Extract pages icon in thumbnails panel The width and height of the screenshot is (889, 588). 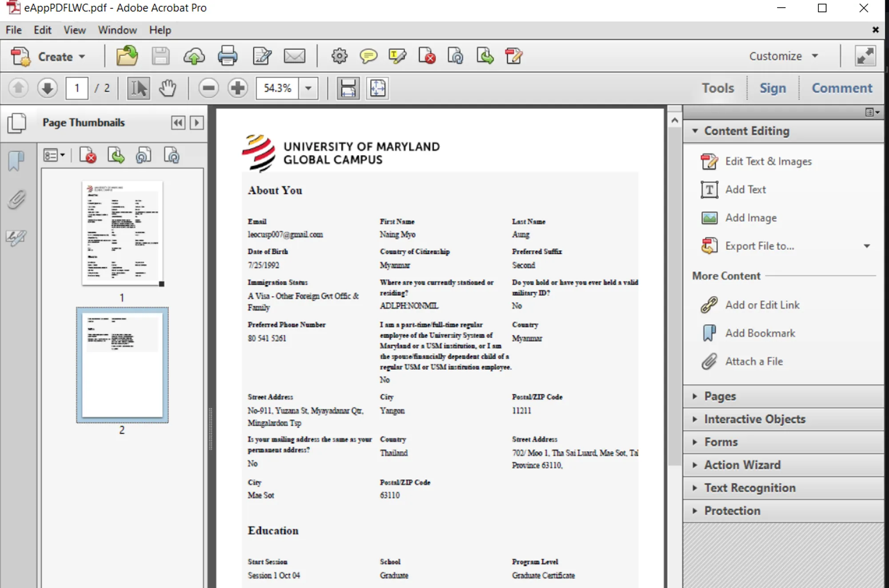[116, 155]
